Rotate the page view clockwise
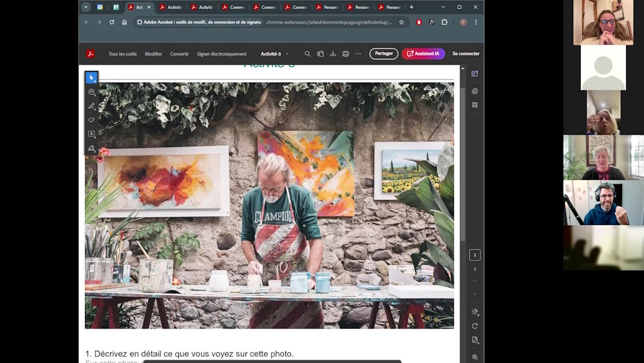This screenshot has height=363, width=644. (475, 326)
